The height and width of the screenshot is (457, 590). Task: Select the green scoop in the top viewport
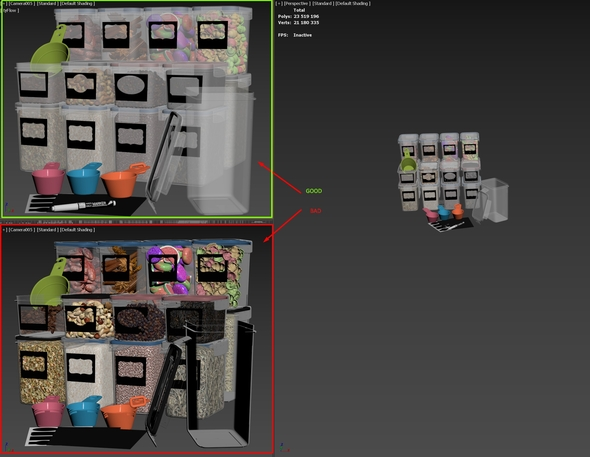[50, 51]
